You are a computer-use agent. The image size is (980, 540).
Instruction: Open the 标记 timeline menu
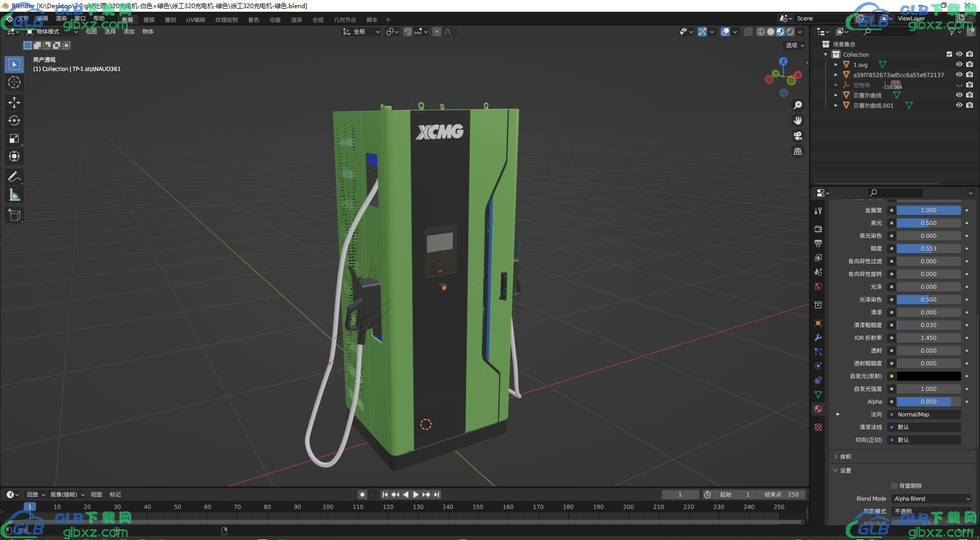pyautogui.click(x=115, y=495)
